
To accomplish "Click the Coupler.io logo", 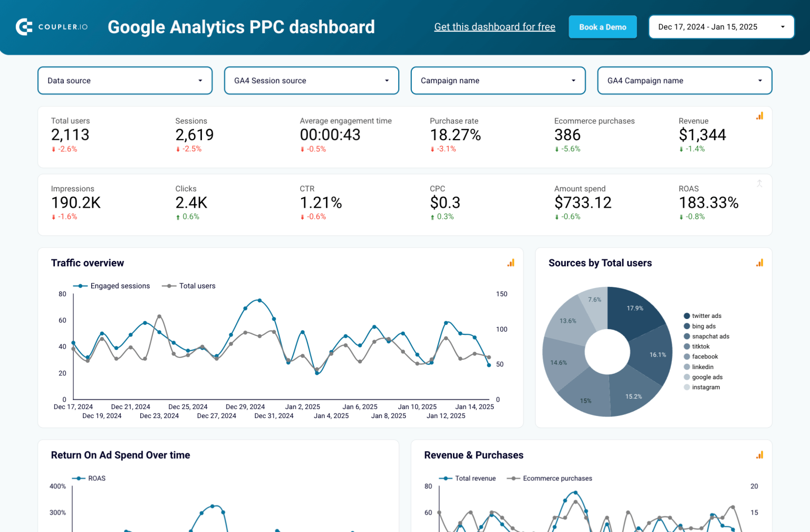I will pyautogui.click(x=51, y=26).
